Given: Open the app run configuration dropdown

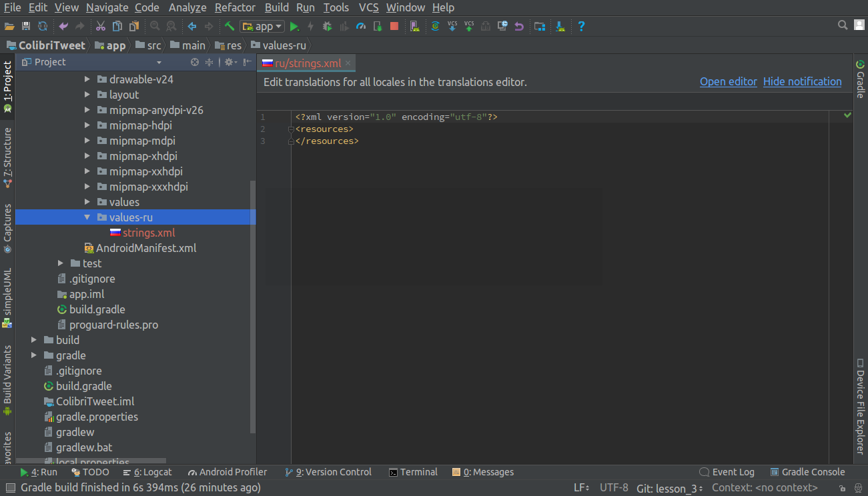Looking at the screenshot, I should pos(262,27).
